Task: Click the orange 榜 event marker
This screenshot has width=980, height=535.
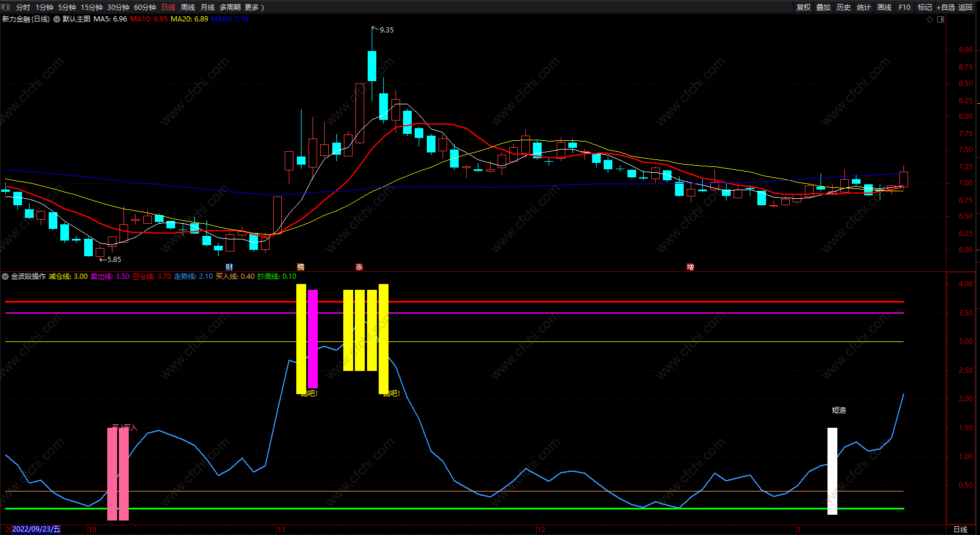Action: [x=300, y=267]
